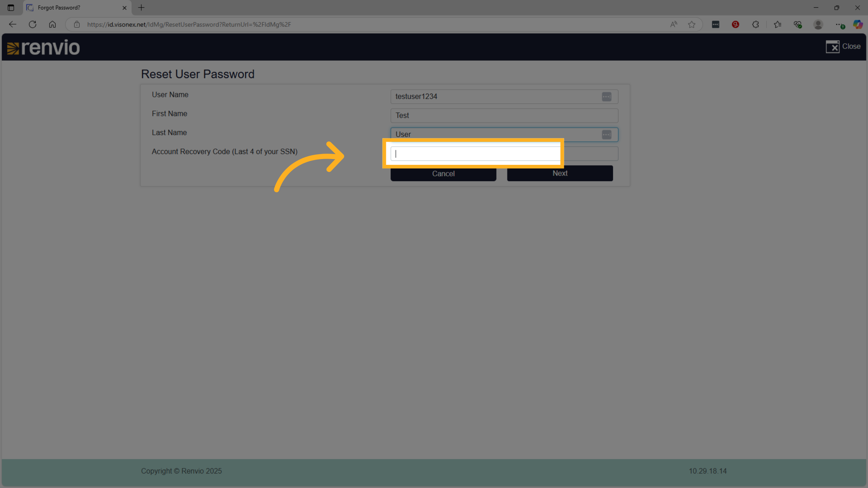Open Settings and more ellipsis menu
The width and height of the screenshot is (868, 488).
[x=839, y=24]
